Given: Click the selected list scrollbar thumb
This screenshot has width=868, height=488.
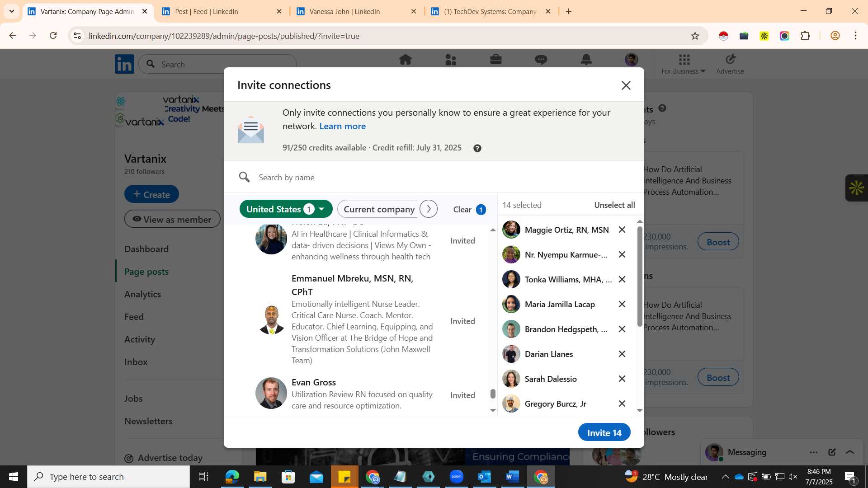Looking at the screenshot, I should tap(640, 276).
